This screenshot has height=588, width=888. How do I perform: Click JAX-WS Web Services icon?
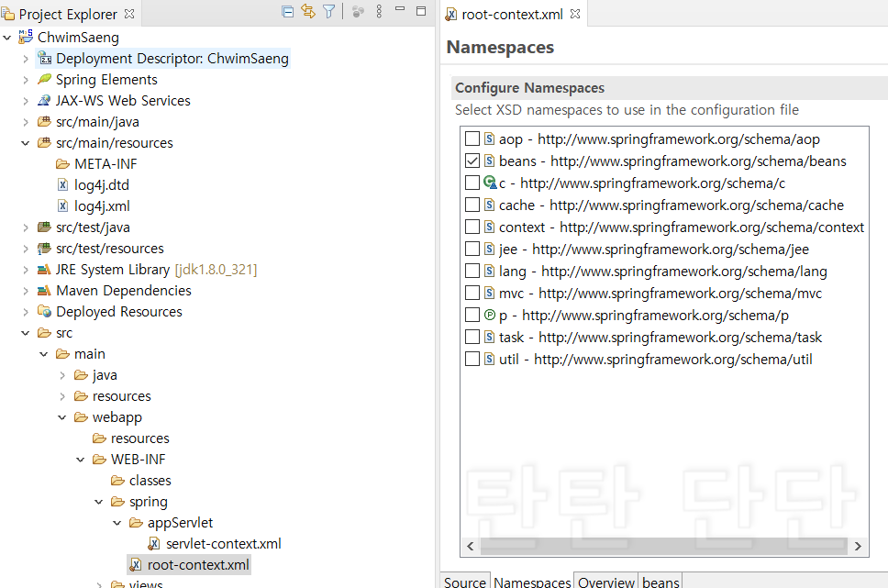44,100
